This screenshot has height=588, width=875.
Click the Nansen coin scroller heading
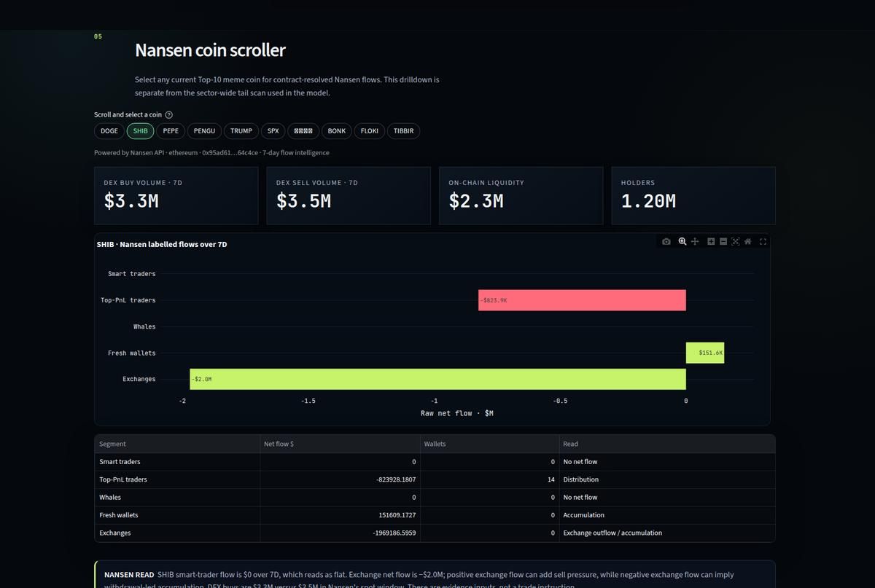(x=210, y=50)
